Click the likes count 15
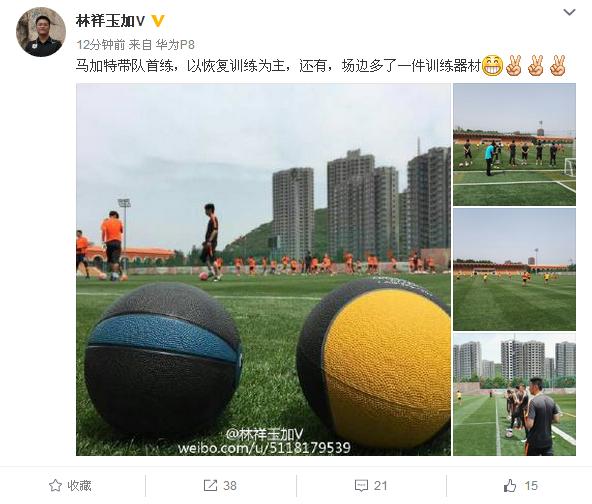This screenshot has width=592, height=504. pos(531,486)
